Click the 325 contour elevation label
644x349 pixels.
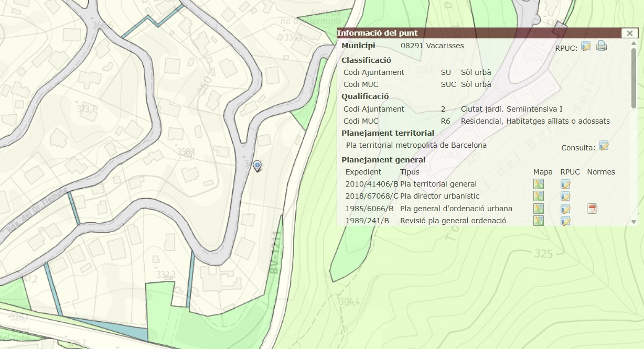tap(544, 254)
